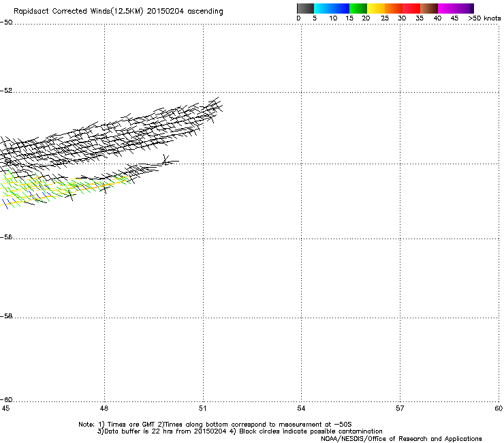Image resolution: width=504 pixels, height=443 pixels.
Task: Click the -56 latitude axis label
Action: pyautogui.click(x=6, y=237)
